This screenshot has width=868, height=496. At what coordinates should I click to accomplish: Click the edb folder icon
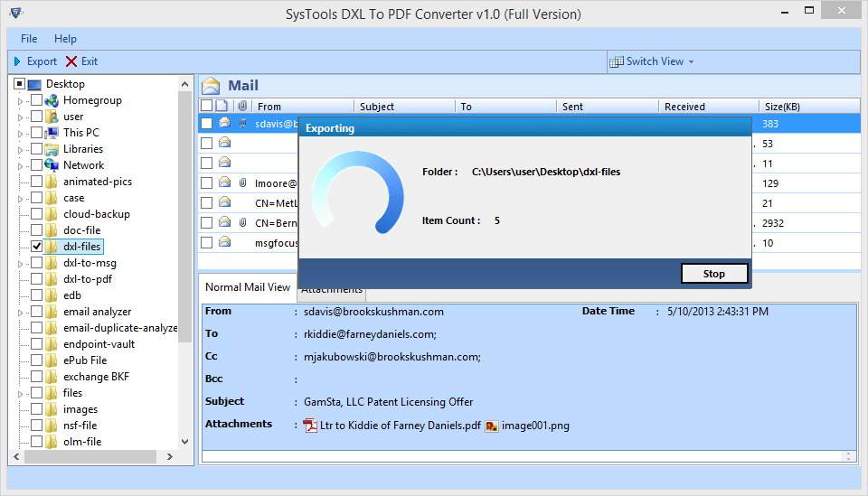[x=51, y=295]
